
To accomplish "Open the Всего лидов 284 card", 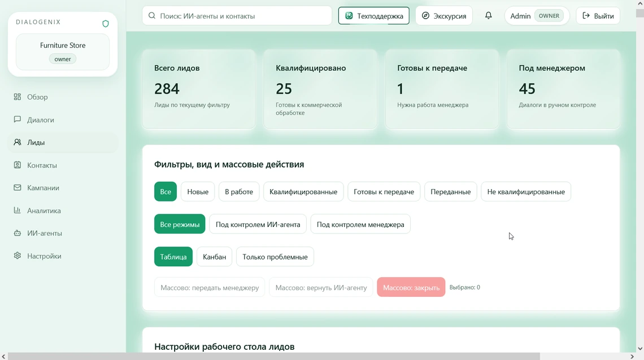I will click(x=199, y=89).
